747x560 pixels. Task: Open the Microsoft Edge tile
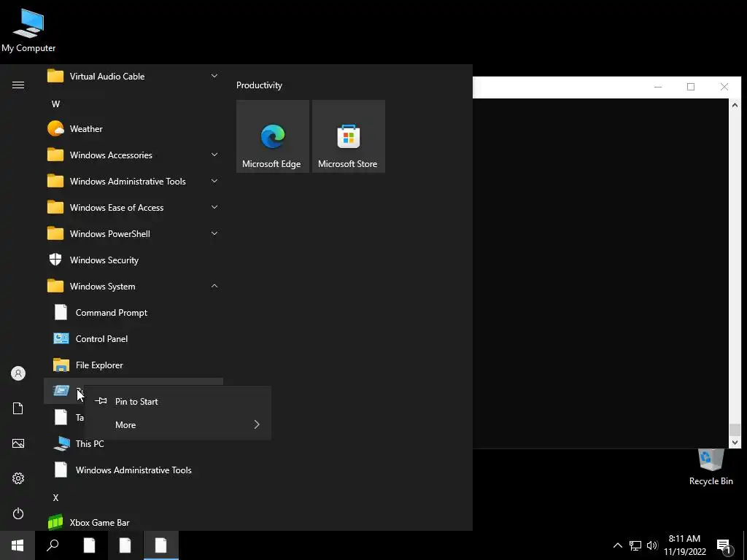pyautogui.click(x=273, y=136)
